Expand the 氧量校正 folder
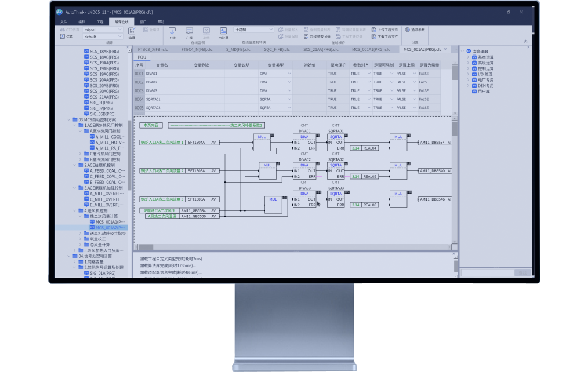 click(x=80, y=239)
